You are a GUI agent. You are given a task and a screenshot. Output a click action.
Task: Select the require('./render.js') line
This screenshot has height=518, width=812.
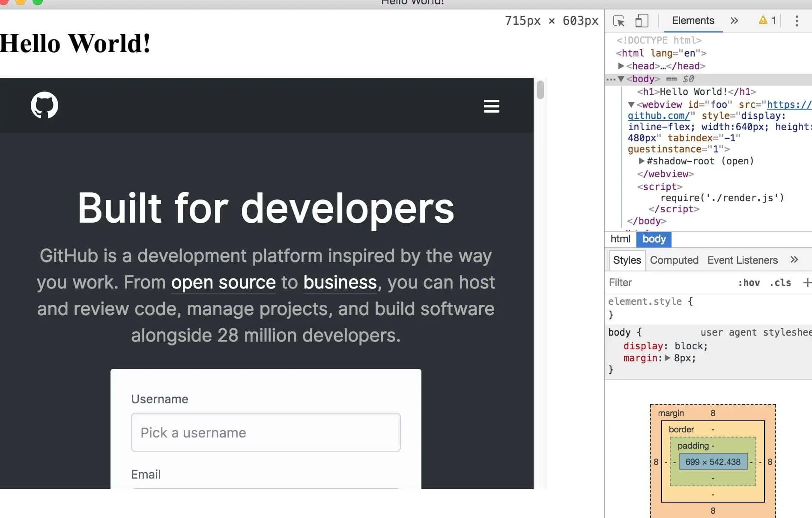pos(722,198)
